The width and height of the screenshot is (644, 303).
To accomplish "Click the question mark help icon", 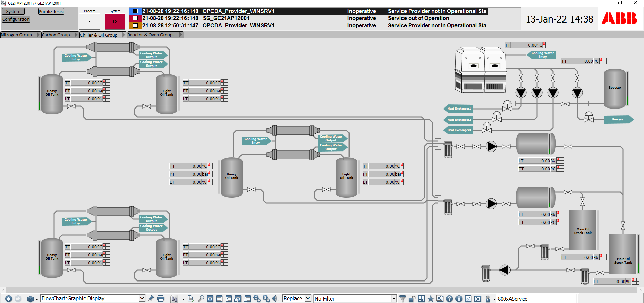I will click(449, 298).
